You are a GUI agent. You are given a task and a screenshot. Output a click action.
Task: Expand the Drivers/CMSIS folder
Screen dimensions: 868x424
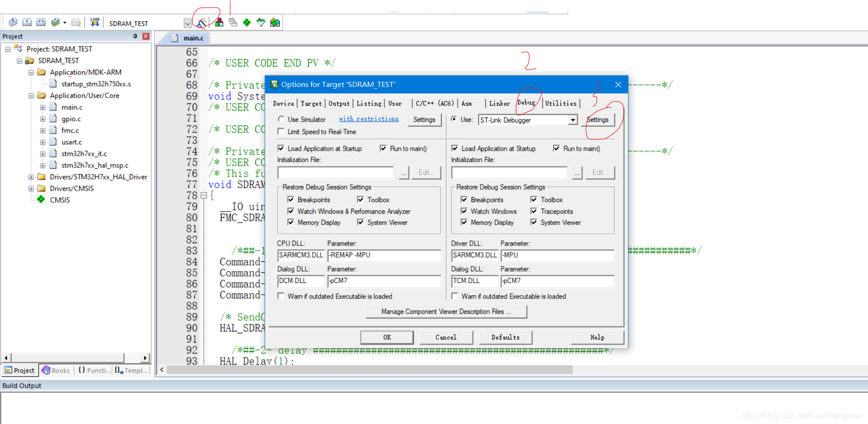[31, 188]
